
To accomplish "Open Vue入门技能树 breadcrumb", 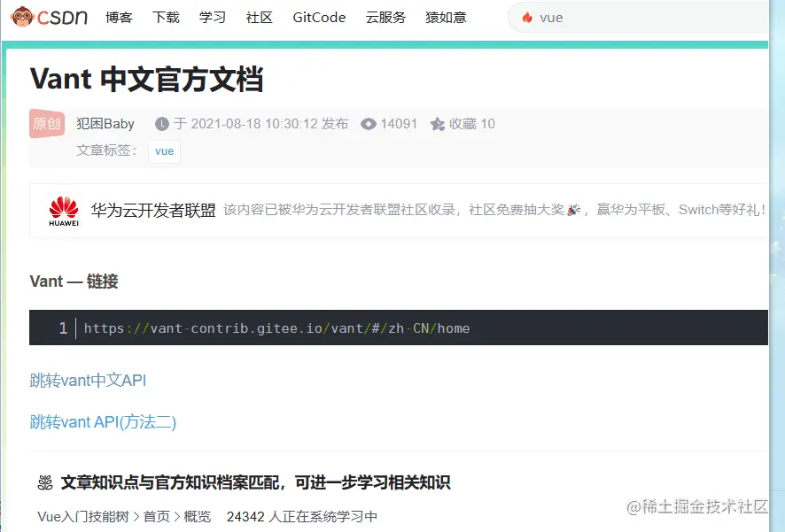I will pyautogui.click(x=83, y=516).
